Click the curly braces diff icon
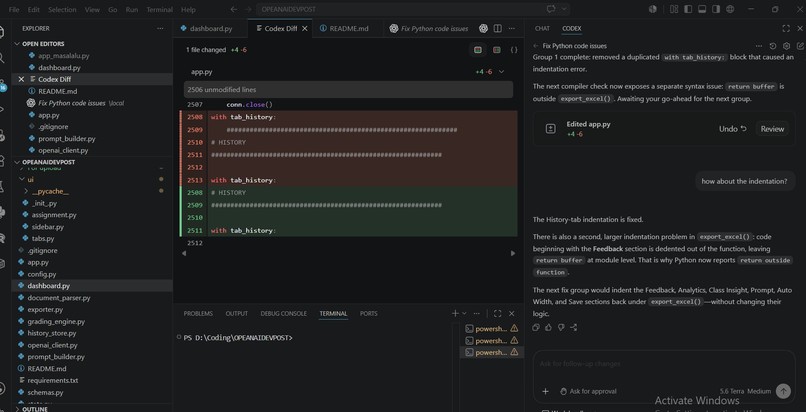 pyautogui.click(x=514, y=50)
